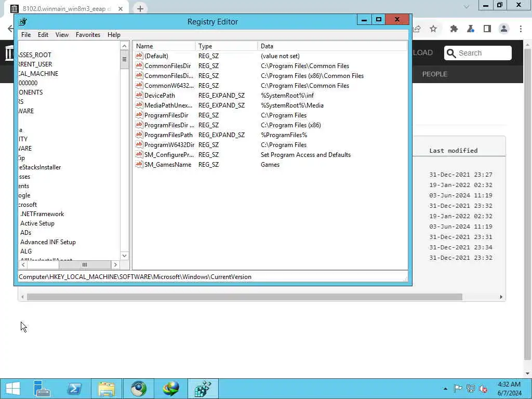The image size is (532, 399).
Task: Close the winmain_win8m3_eeap browser tab
Action: [121, 9]
